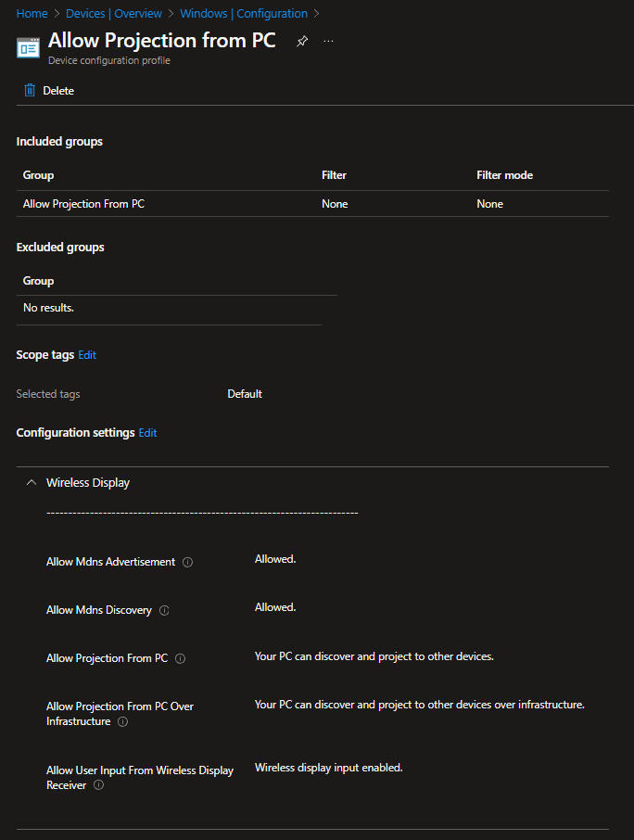This screenshot has height=840, width=634.
Task: Click the Included groups Group column header
Action: (x=38, y=175)
